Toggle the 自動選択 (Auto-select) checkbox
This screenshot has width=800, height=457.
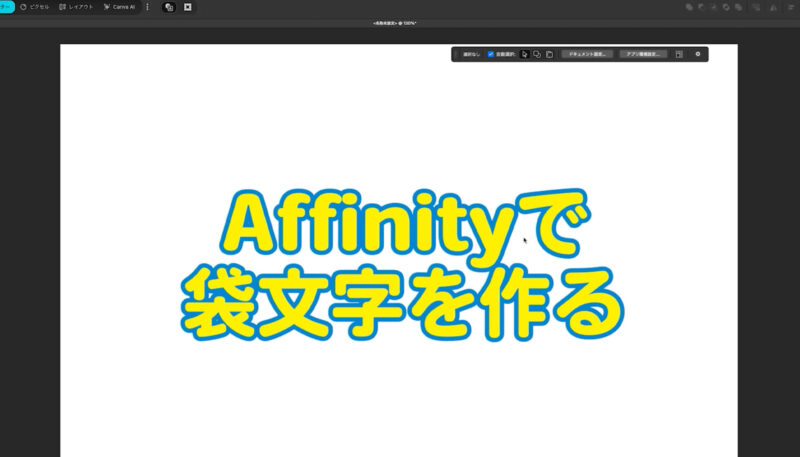[x=490, y=54]
